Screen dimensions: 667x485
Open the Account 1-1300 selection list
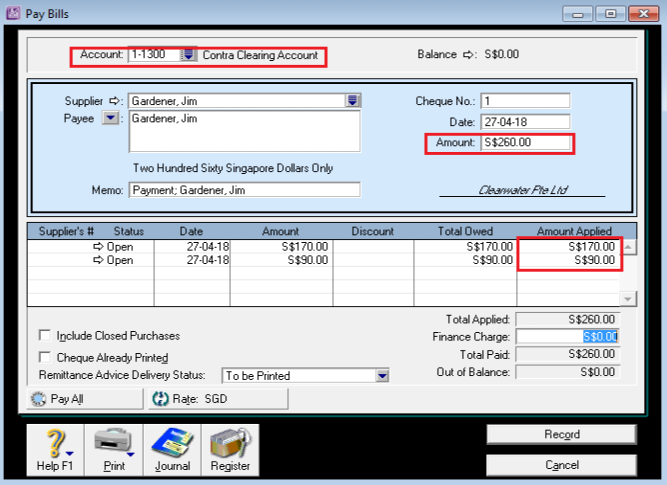click(x=188, y=54)
